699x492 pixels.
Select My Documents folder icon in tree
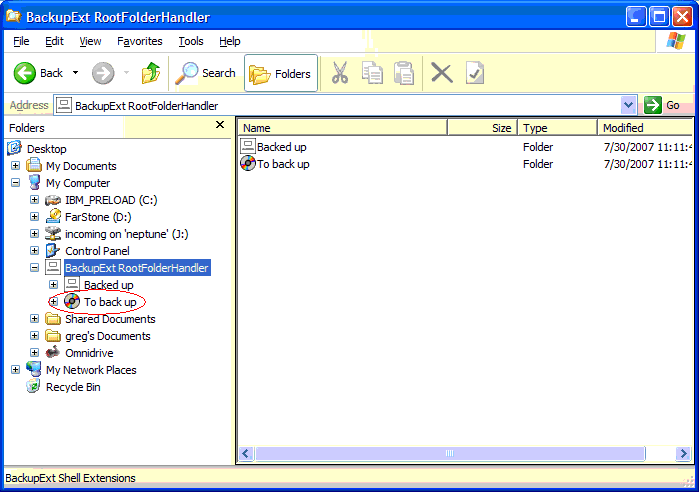(x=34, y=165)
